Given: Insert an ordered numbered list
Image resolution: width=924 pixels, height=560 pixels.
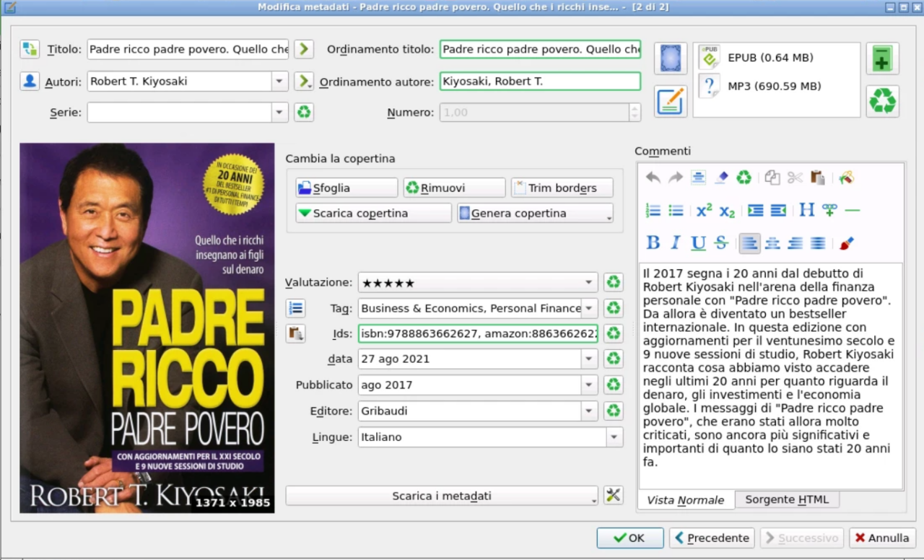Looking at the screenshot, I should pos(653,211).
